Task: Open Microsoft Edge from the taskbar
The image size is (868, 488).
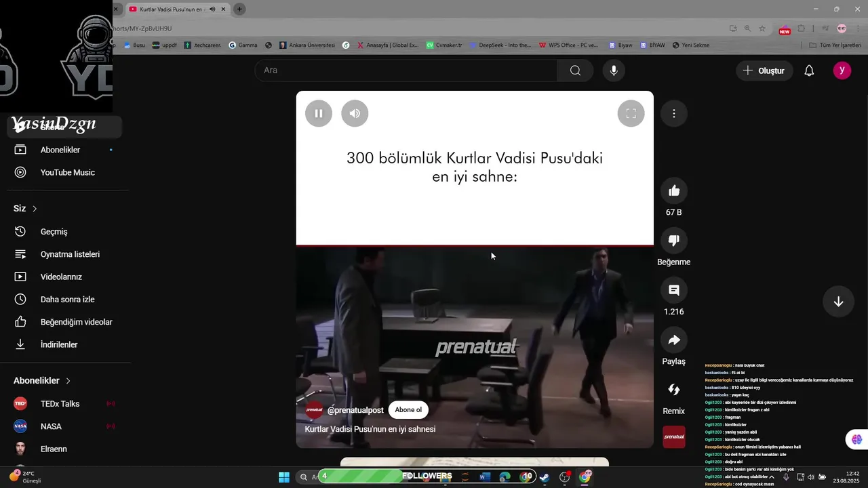Action: click(x=505, y=476)
